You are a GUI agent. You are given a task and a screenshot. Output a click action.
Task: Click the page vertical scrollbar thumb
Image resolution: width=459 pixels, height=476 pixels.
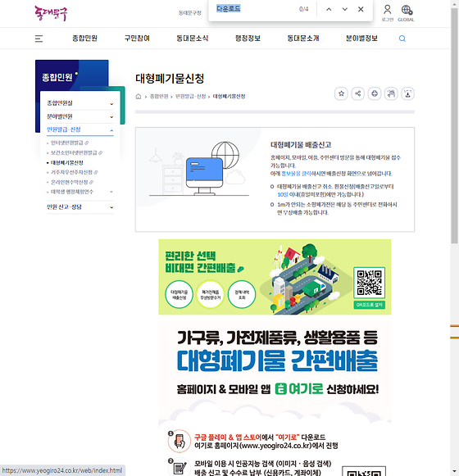tap(454, 125)
